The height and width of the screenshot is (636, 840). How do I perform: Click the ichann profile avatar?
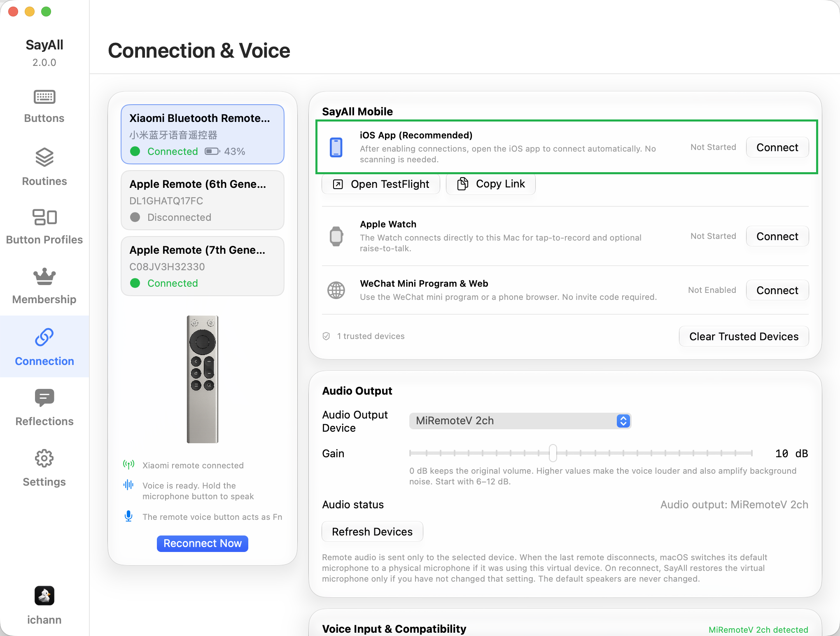pos(44,596)
